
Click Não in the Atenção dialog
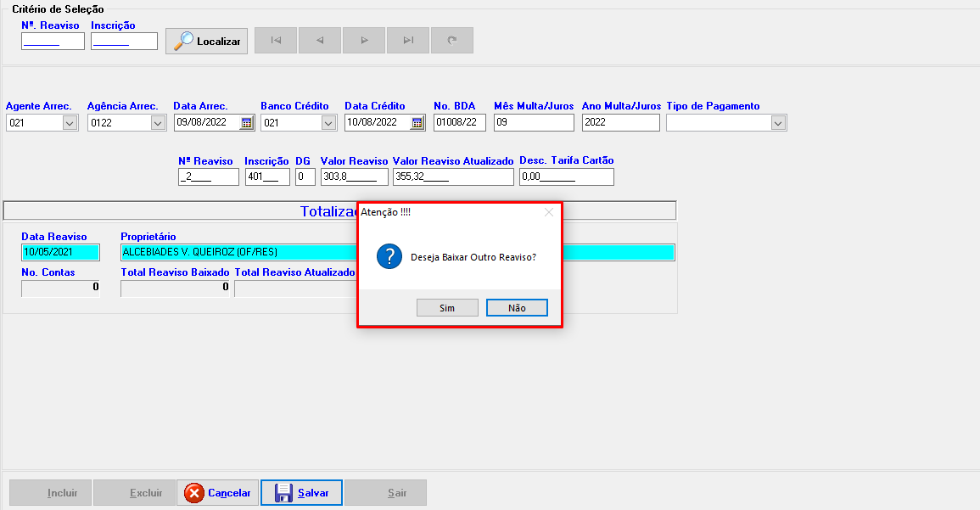click(x=517, y=308)
